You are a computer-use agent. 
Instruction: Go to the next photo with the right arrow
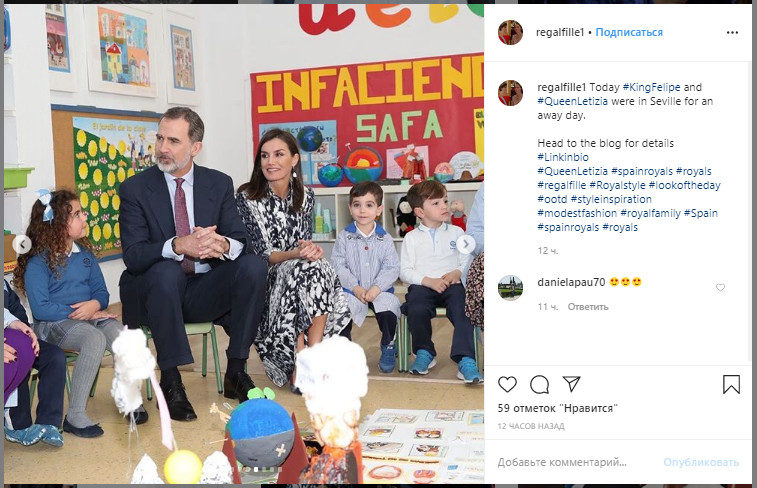tap(466, 245)
